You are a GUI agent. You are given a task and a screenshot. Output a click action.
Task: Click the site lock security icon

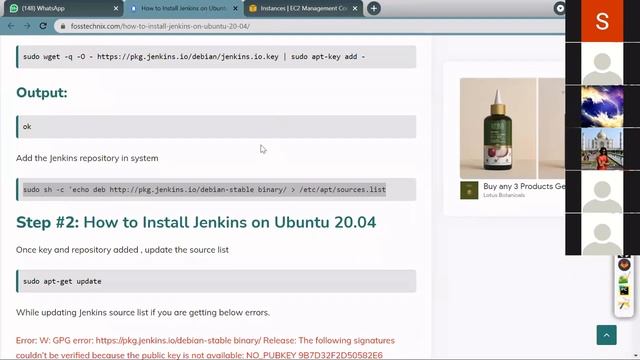click(63, 26)
